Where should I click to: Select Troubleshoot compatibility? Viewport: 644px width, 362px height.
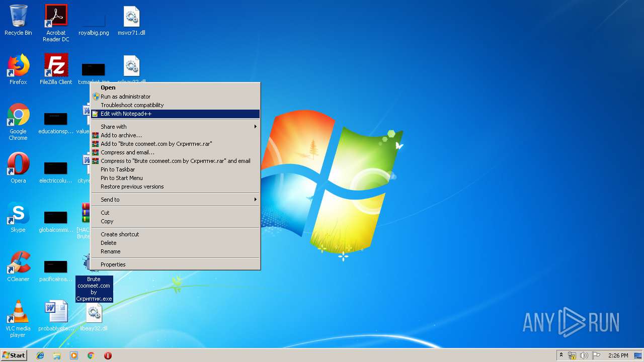[175, 105]
